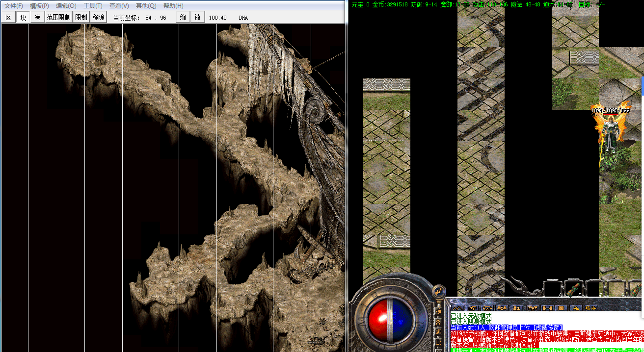This screenshot has height=352, width=644.
Task: Open the 模板(P) menu
Action: point(39,6)
